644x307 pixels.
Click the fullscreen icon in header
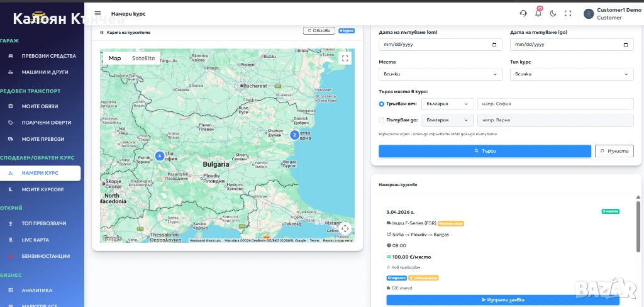tap(568, 13)
